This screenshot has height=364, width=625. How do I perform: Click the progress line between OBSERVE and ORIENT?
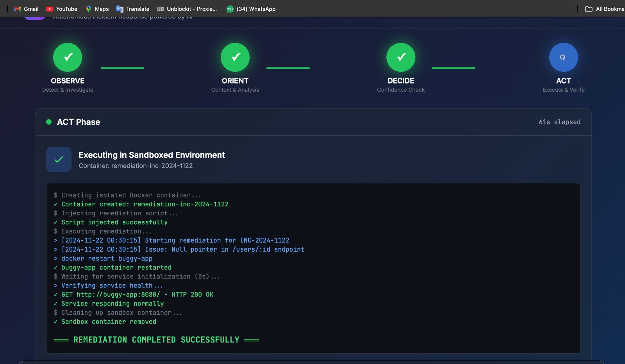(122, 68)
